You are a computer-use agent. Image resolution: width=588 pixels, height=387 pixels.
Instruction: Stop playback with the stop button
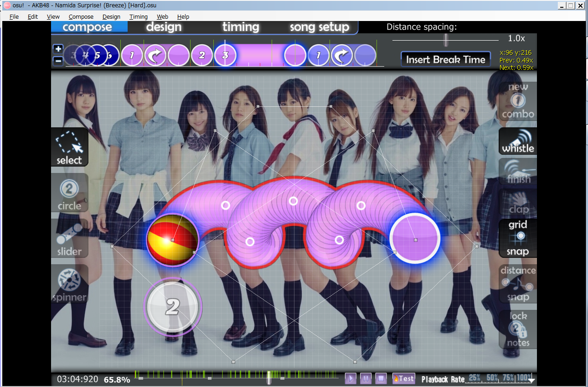[x=382, y=378]
